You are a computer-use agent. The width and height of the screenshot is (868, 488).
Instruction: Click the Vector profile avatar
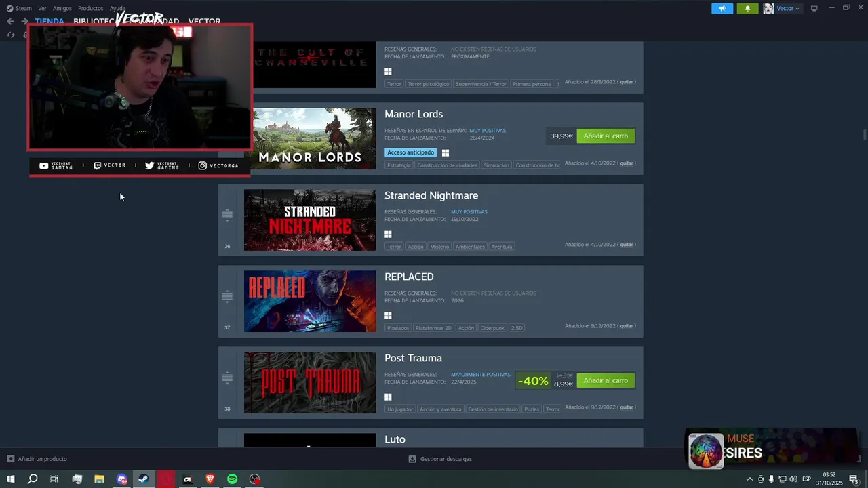(768, 8)
